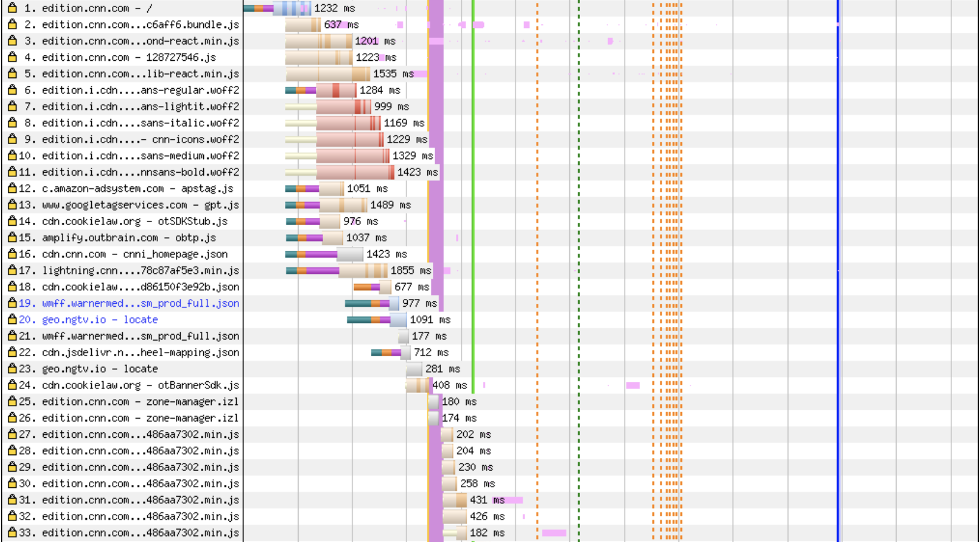Click the lock icon beside c6aff6.bundle.js request
Viewport: 980px width, 542px height.
point(12,24)
